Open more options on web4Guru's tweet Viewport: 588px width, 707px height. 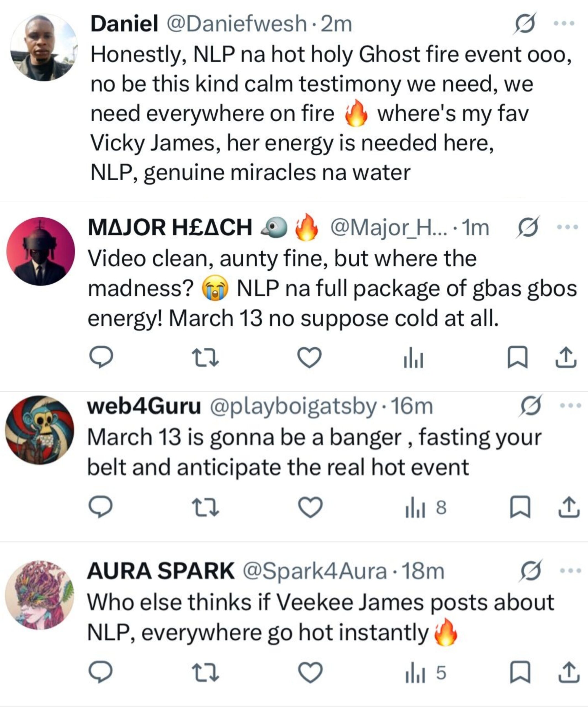tap(570, 406)
